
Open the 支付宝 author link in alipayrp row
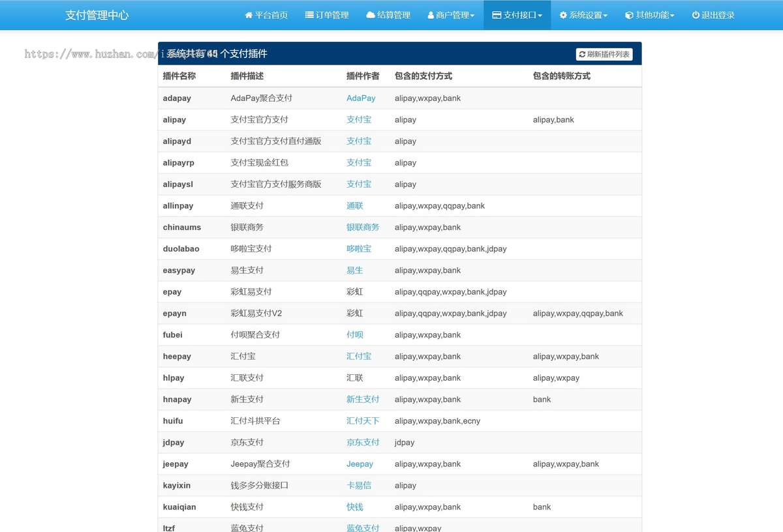click(359, 163)
